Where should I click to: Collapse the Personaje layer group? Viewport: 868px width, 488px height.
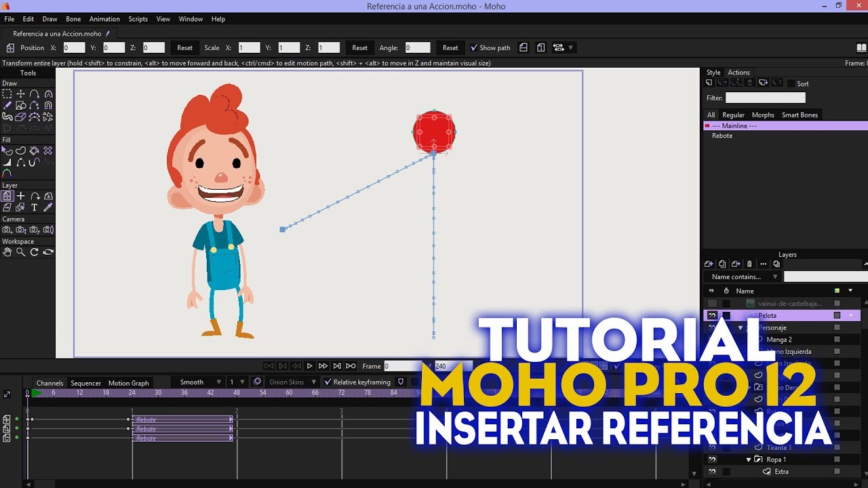click(x=741, y=327)
